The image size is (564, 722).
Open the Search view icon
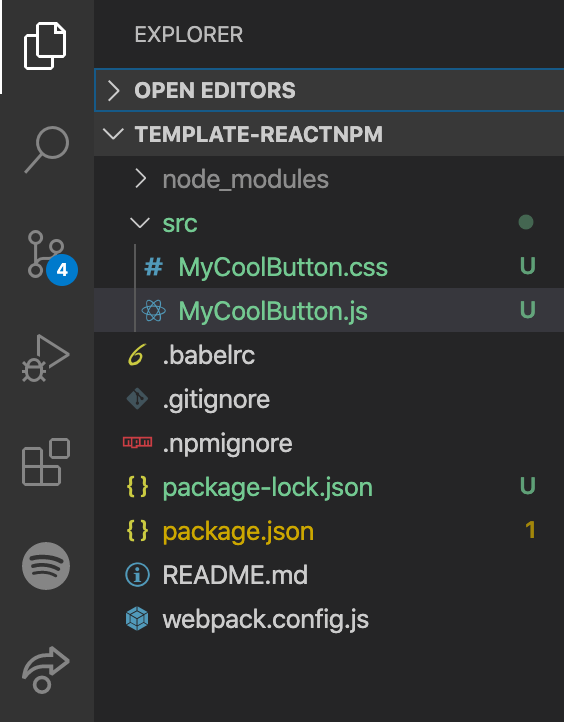click(46, 150)
